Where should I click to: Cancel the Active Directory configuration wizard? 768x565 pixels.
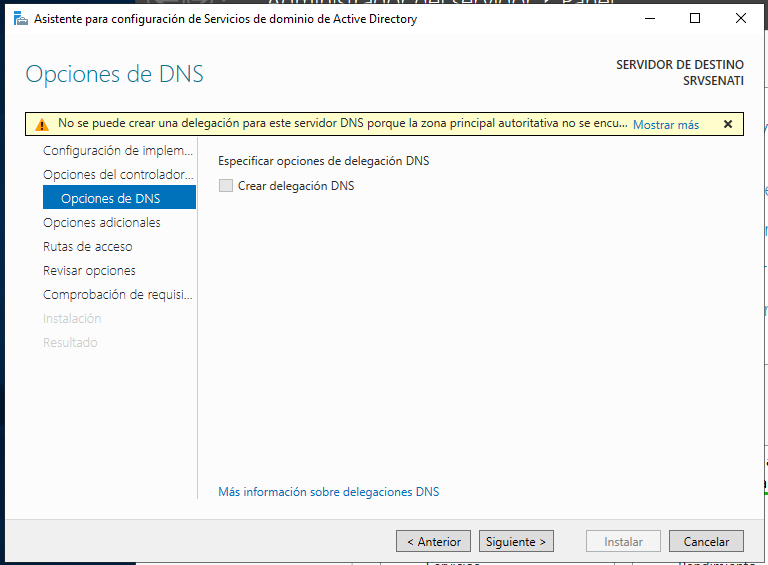pyautogui.click(x=706, y=541)
